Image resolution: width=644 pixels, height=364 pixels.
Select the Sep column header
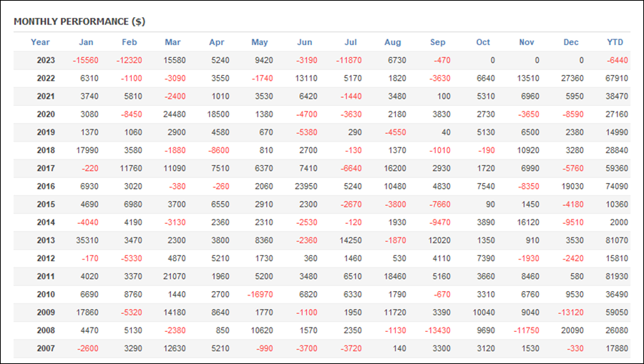pos(437,42)
